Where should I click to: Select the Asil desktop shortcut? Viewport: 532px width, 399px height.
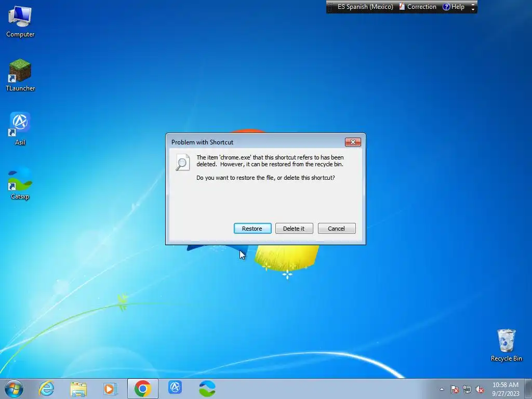(x=20, y=129)
